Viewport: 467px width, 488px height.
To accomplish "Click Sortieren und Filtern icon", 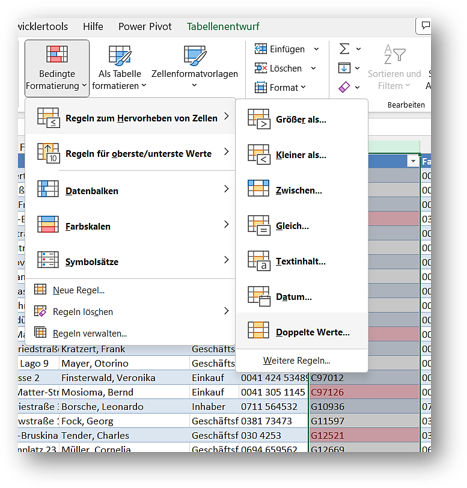I will click(394, 54).
